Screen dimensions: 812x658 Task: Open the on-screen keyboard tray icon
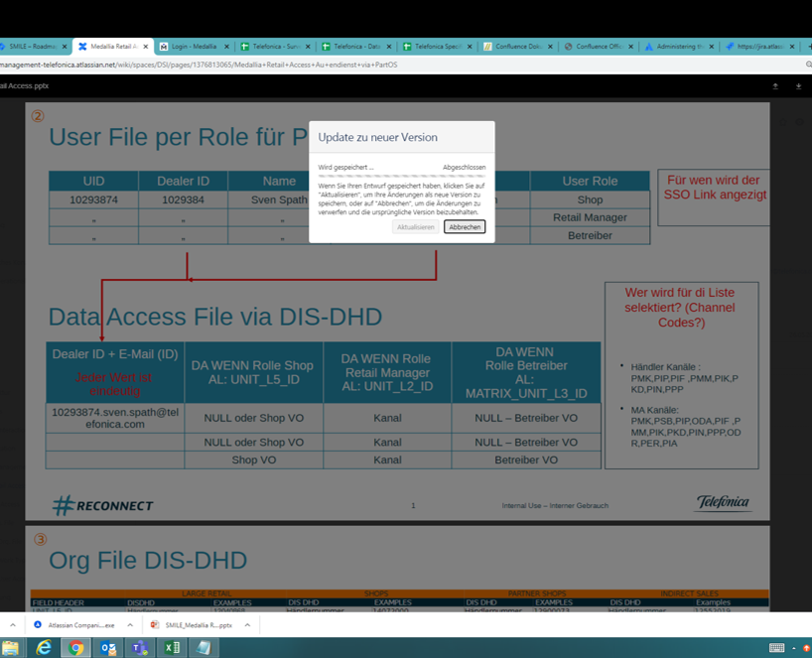coord(776,648)
